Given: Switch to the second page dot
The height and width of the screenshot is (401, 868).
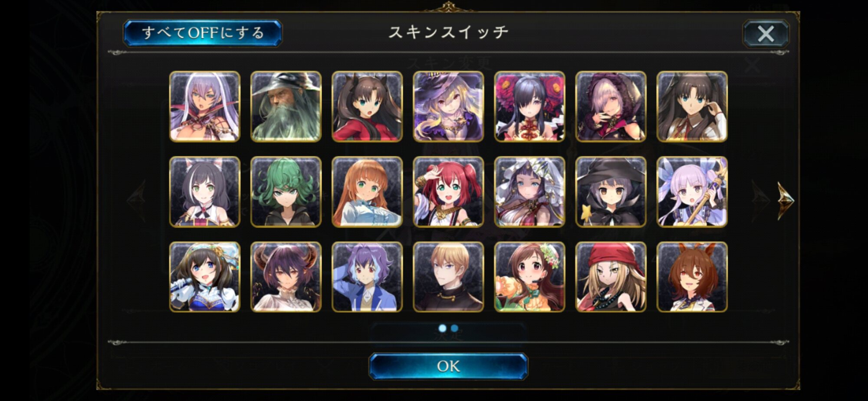Looking at the screenshot, I should pyautogui.click(x=454, y=328).
